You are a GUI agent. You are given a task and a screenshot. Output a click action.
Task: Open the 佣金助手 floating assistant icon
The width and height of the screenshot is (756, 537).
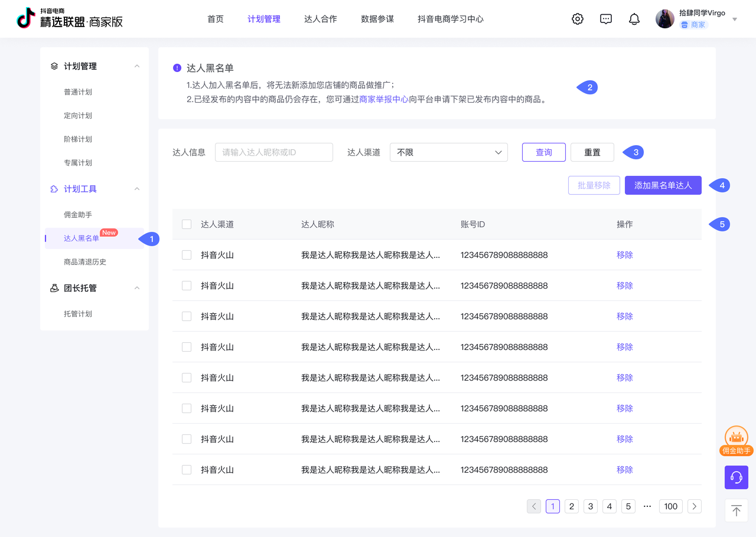tap(736, 438)
